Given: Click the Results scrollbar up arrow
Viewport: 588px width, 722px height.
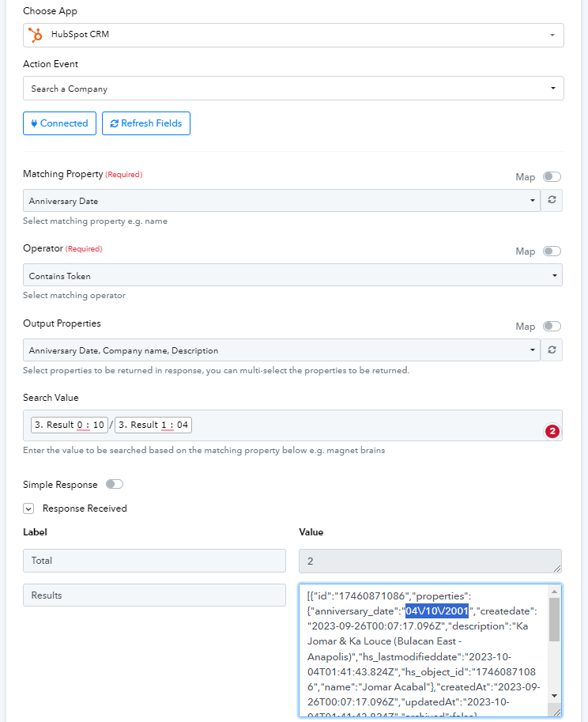Looking at the screenshot, I should click(x=555, y=592).
